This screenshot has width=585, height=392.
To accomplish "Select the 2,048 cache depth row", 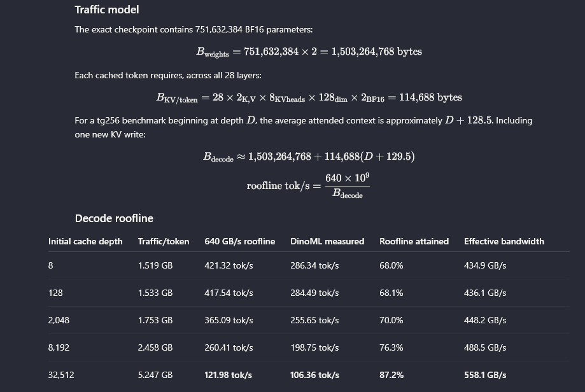I will pos(309,320).
